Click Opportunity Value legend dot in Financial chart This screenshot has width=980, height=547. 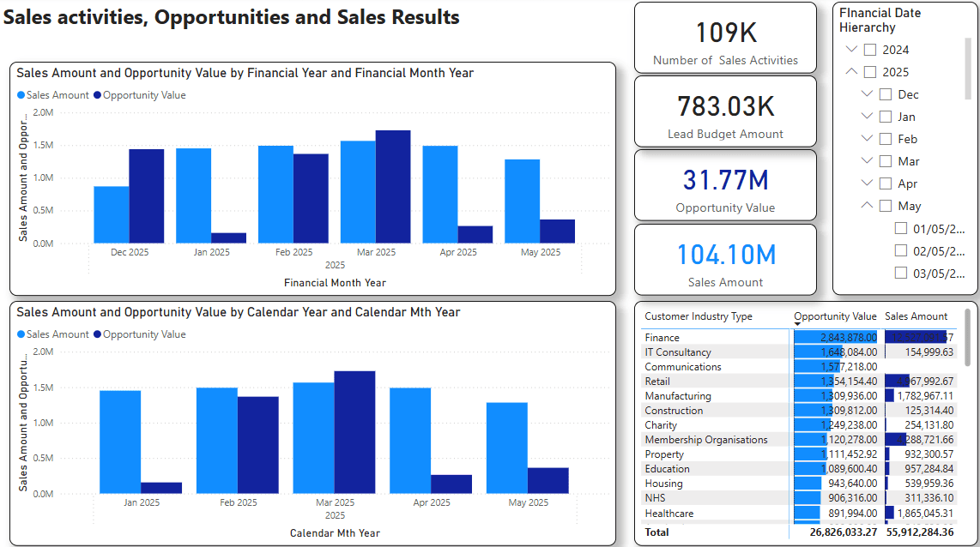click(x=98, y=96)
